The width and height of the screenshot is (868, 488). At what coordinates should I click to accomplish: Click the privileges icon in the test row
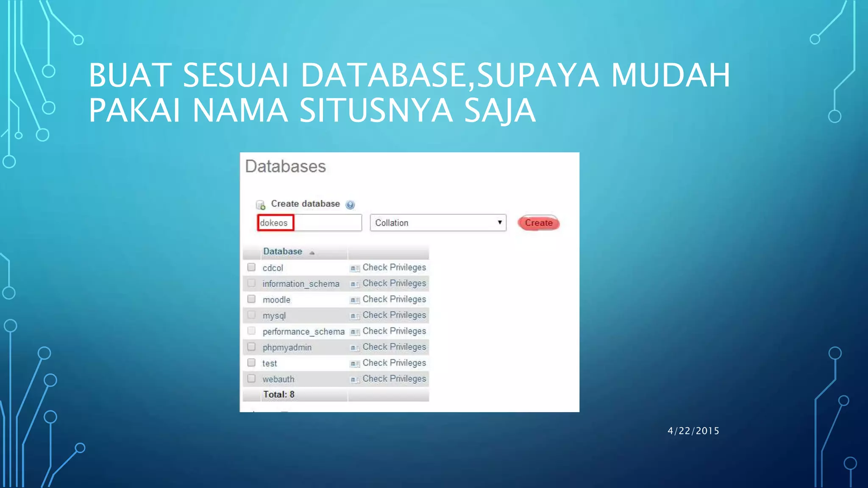pos(355,364)
